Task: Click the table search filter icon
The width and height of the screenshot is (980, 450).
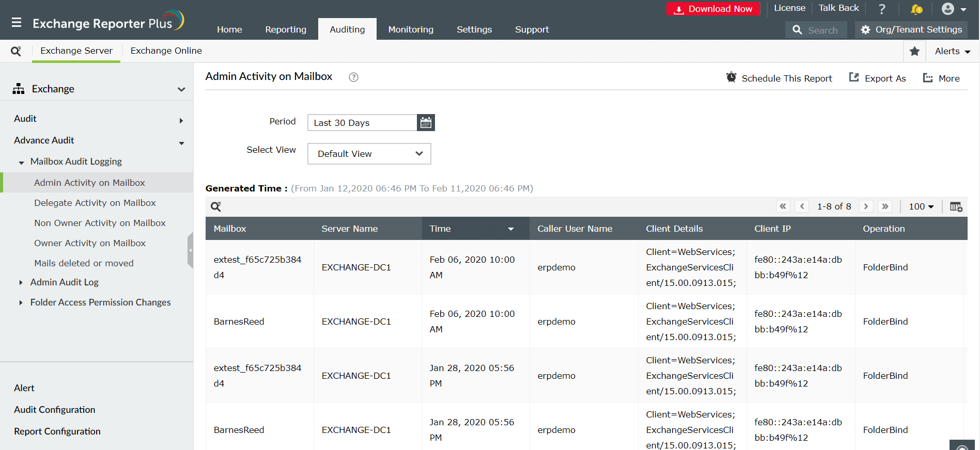Action: 216,206
